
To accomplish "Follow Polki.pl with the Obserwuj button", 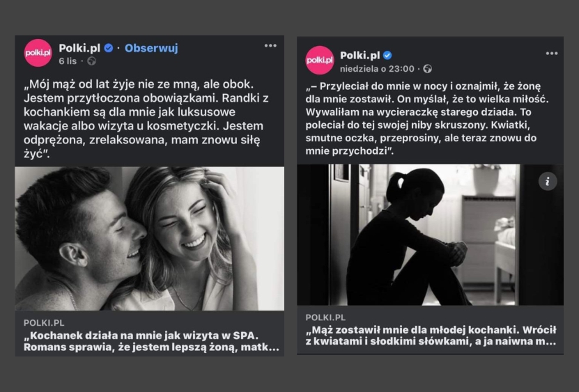I will tap(151, 48).
